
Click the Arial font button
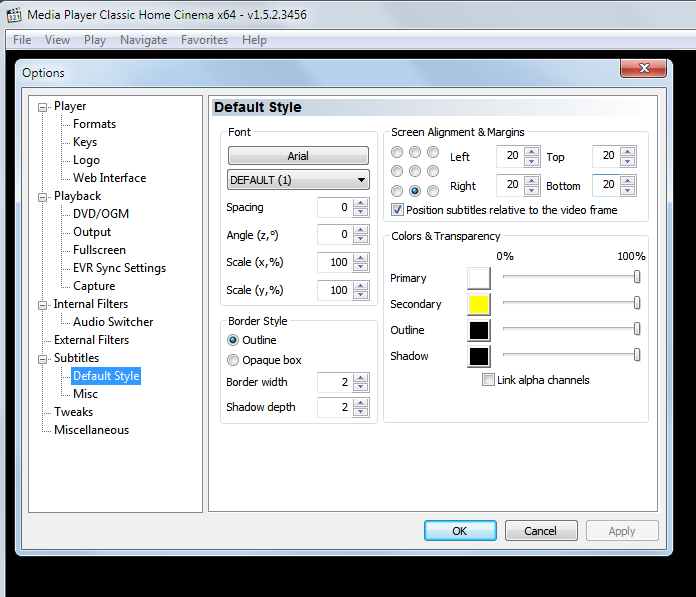(298, 156)
